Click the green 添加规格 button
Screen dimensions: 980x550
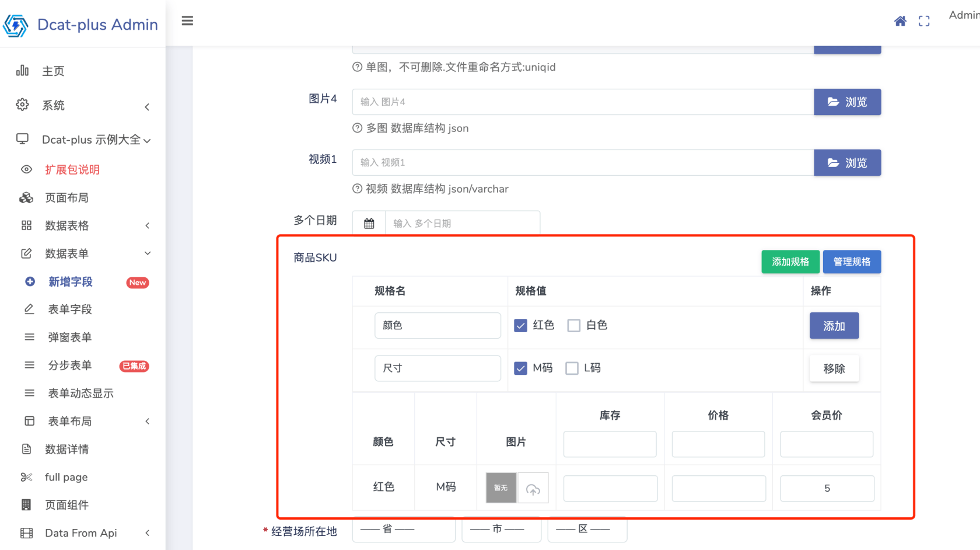(x=790, y=262)
